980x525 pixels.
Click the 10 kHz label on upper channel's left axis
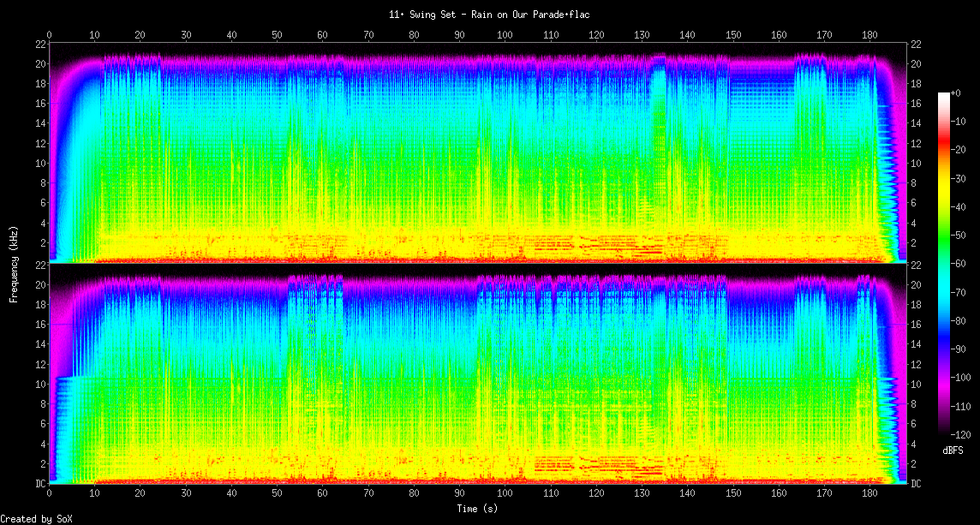point(40,163)
